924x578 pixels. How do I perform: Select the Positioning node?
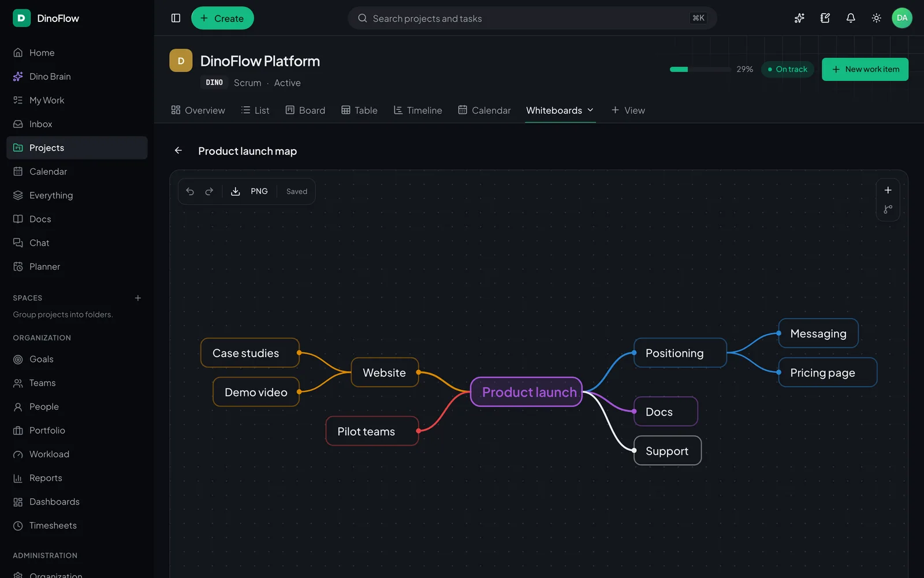pyautogui.click(x=680, y=353)
